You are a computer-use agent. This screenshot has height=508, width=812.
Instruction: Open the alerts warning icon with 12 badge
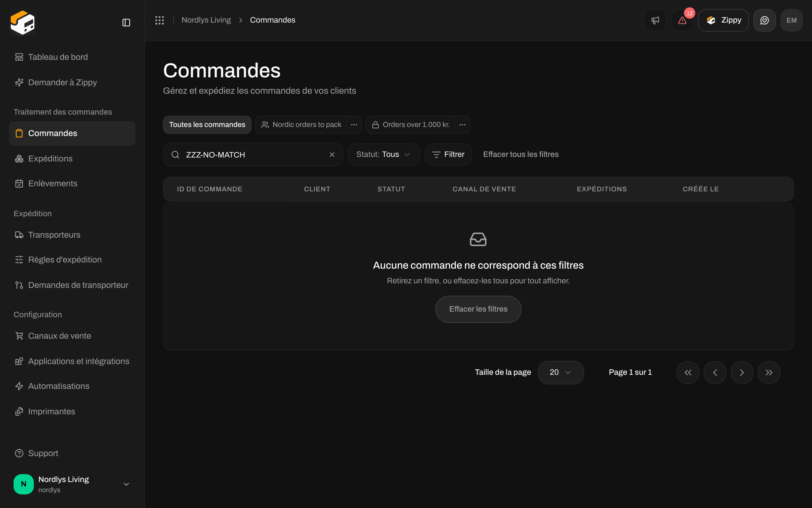tap(682, 20)
